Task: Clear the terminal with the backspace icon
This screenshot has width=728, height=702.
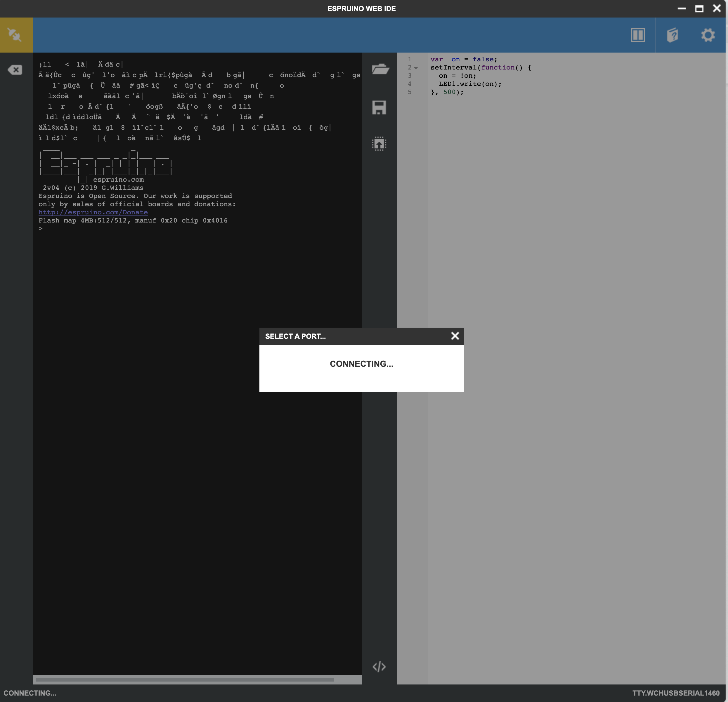Action: point(15,70)
